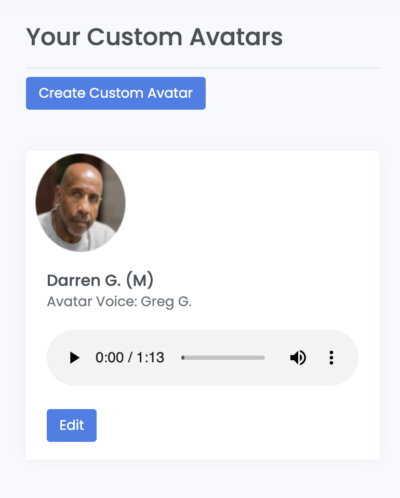Click the 0:00 / 1:13 time display
Image resolution: width=400 pixels, height=498 pixels.
(x=130, y=358)
